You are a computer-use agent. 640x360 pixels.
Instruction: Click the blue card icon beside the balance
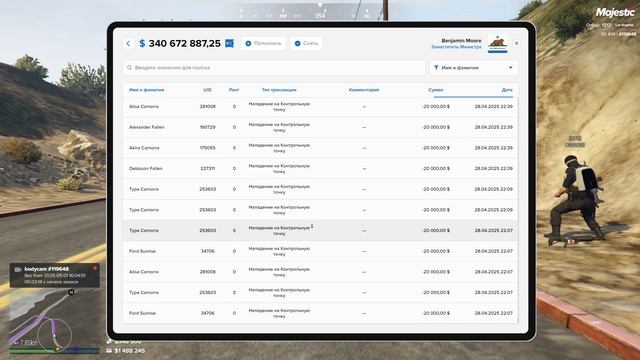(229, 43)
